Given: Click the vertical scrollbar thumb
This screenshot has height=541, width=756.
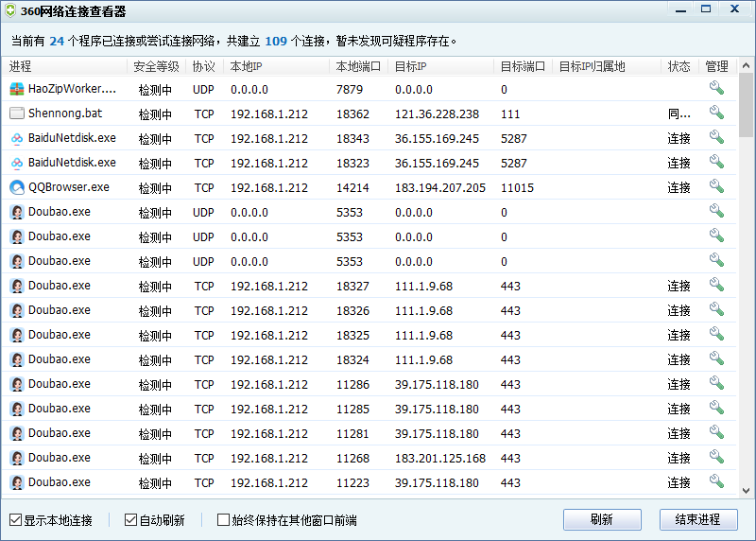Looking at the screenshot, I should 746,105.
